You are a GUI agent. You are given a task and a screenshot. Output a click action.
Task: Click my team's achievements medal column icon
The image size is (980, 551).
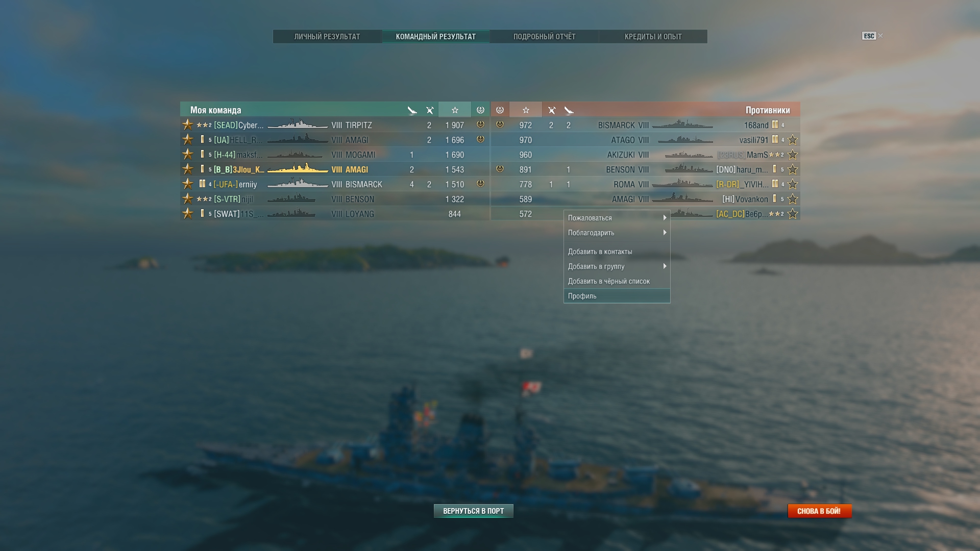[x=480, y=110]
